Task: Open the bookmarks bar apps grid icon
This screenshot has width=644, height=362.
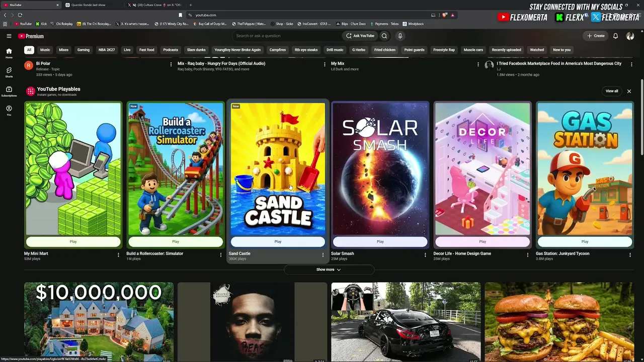Action: click(5, 24)
